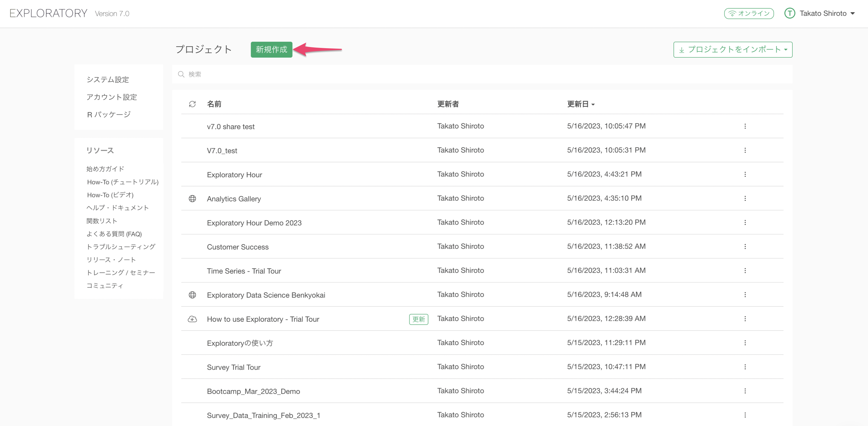868x426 pixels.
Task: Open リリース・ノート link
Action: 111,260
